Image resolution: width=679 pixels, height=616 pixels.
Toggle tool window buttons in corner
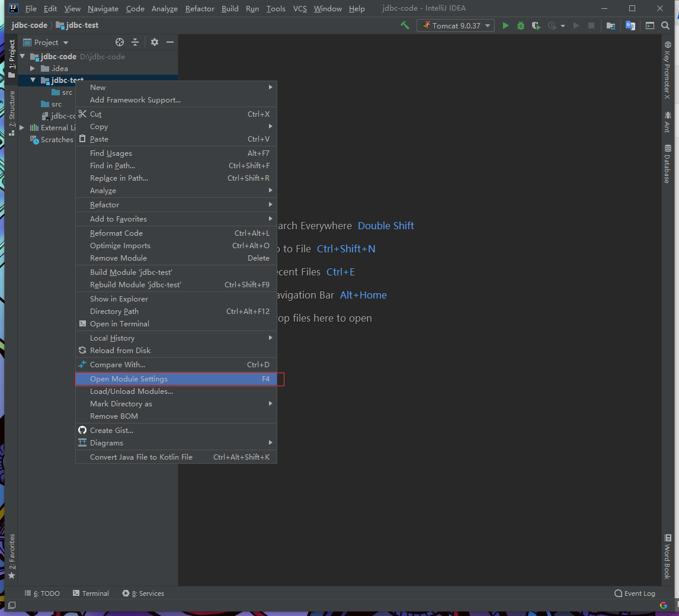[12, 605]
